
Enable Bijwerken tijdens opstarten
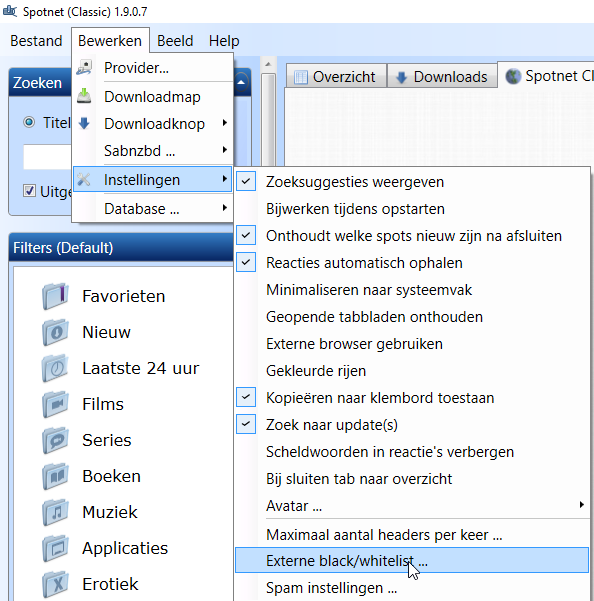pyautogui.click(x=412, y=209)
